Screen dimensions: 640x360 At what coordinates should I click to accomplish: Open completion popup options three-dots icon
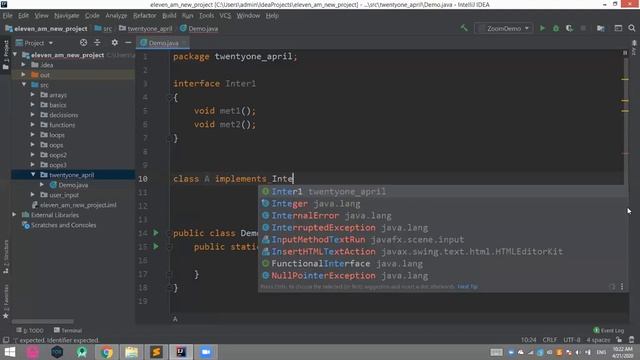click(622, 287)
